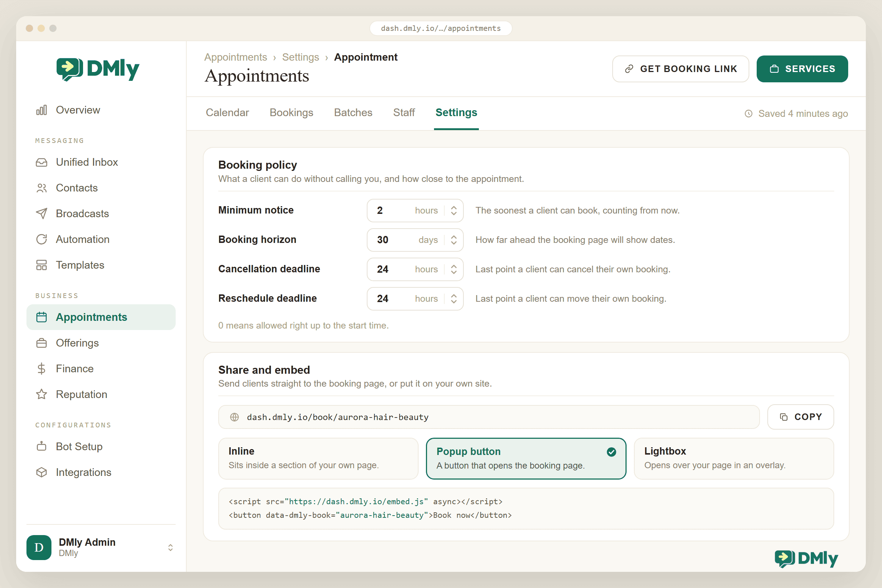Open Automation in the sidebar

[x=101, y=239]
